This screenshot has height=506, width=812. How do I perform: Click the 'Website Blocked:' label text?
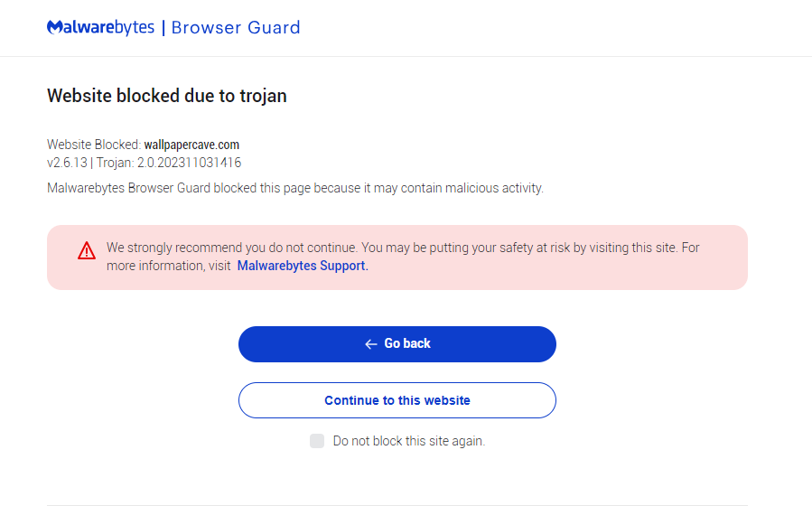(x=94, y=145)
